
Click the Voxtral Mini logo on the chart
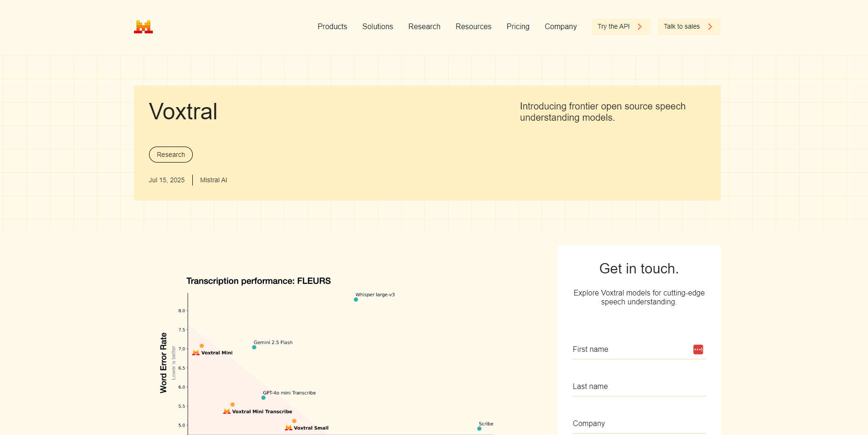click(196, 353)
